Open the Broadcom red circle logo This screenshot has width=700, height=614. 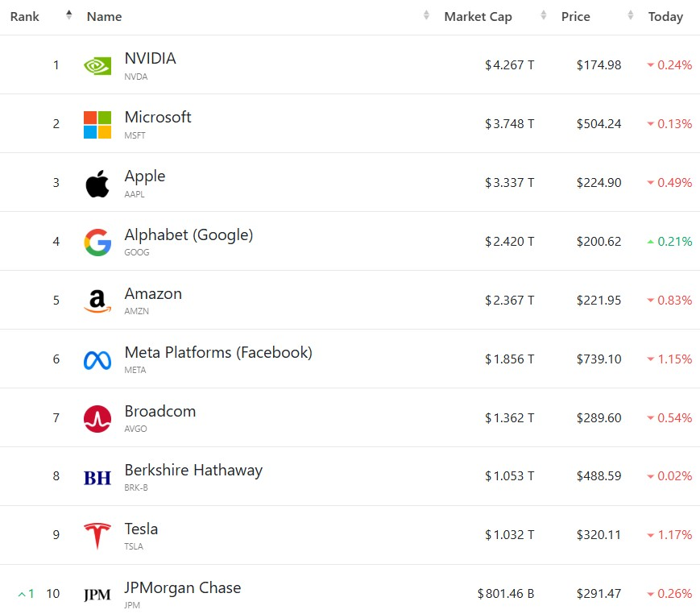click(97, 418)
